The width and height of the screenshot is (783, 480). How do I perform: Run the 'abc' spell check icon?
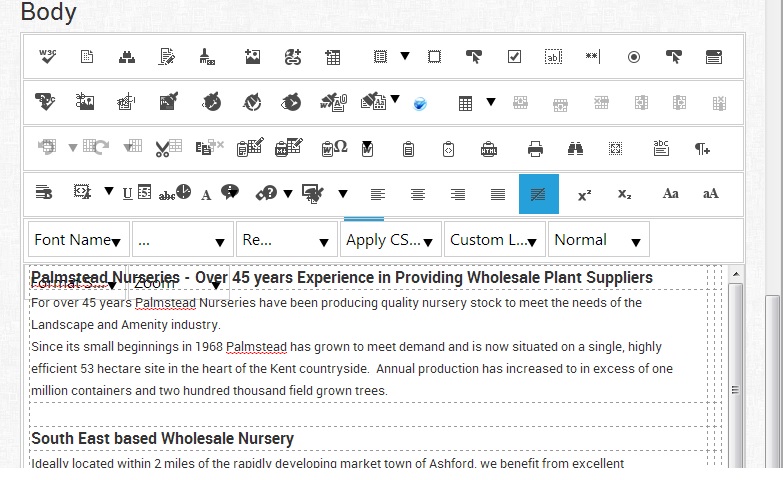click(x=661, y=148)
